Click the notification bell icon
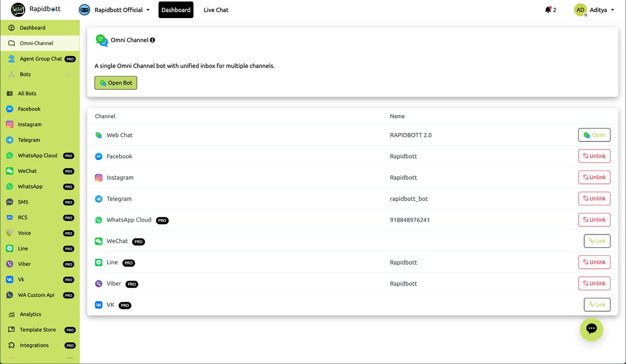 [548, 10]
